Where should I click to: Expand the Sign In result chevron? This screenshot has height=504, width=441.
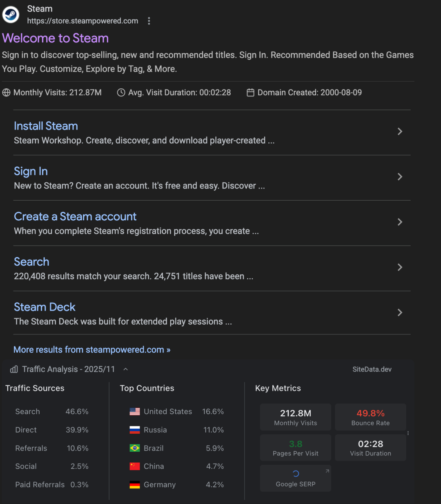pyautogui.click(x=400, y=177)
